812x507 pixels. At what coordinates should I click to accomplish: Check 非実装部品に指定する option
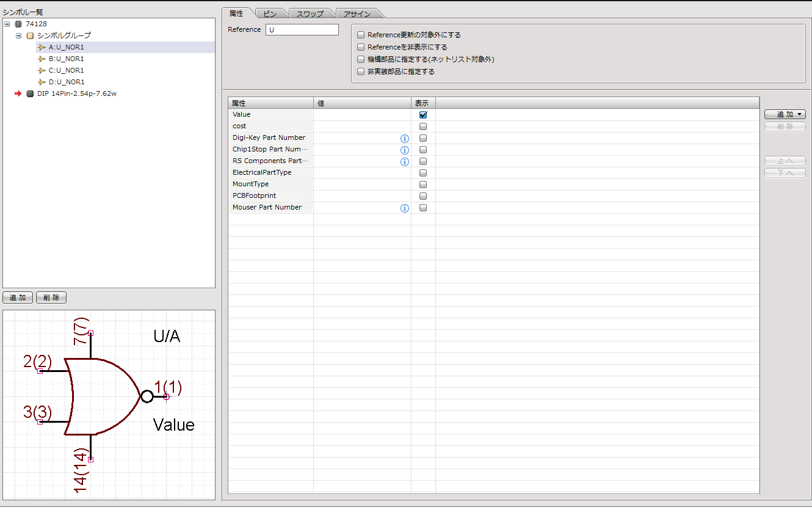[361, 71]
